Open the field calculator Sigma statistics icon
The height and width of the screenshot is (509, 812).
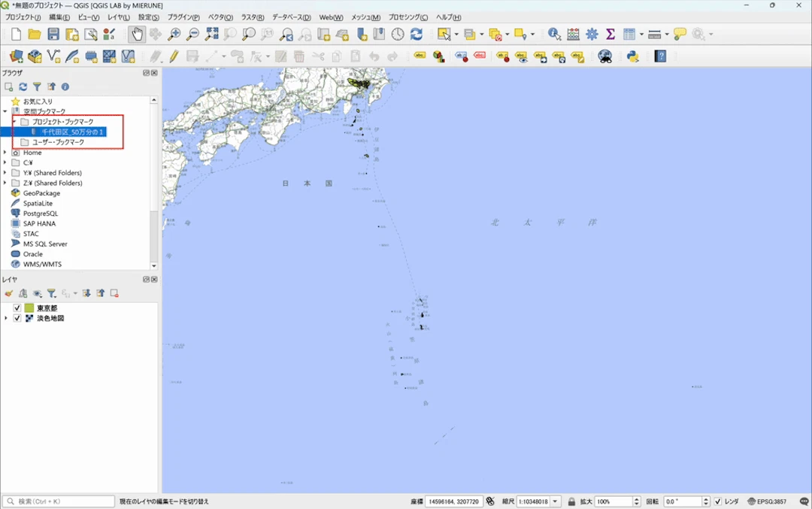611,34
